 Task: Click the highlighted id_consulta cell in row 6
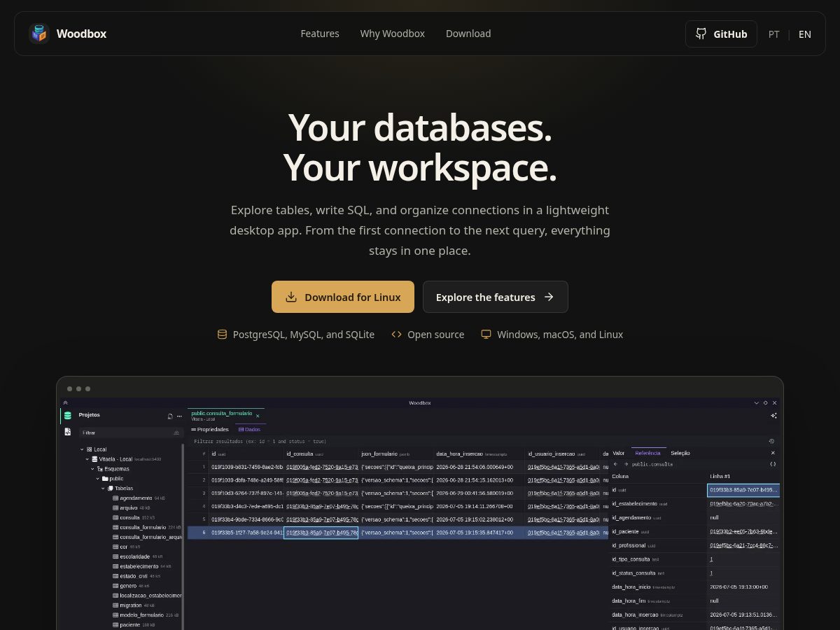(321, 533)
